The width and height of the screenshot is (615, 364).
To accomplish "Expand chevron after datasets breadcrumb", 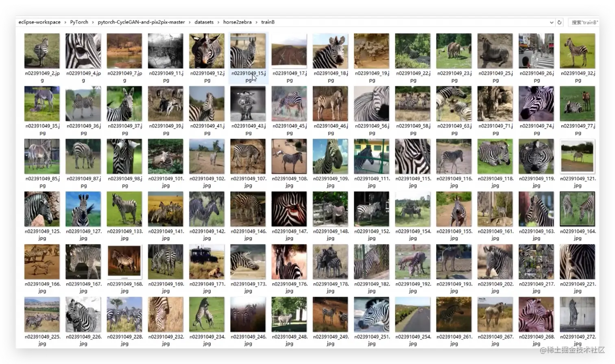I will 218,22.
